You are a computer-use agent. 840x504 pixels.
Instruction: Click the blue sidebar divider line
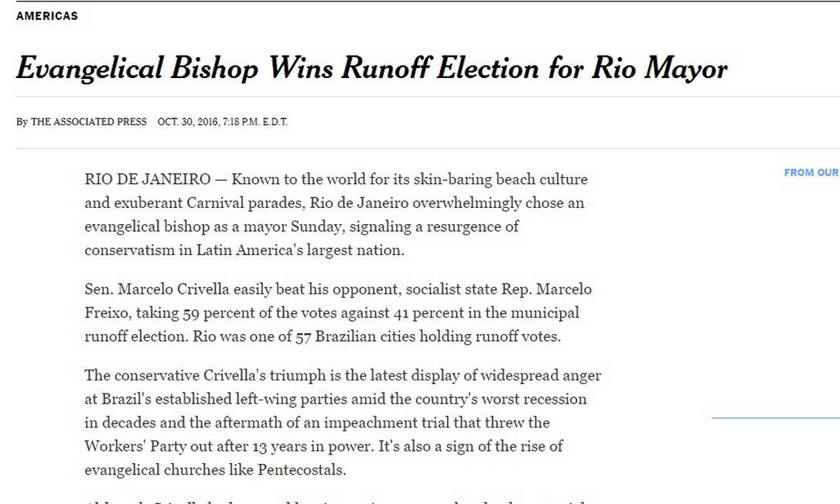click(775, 418)
